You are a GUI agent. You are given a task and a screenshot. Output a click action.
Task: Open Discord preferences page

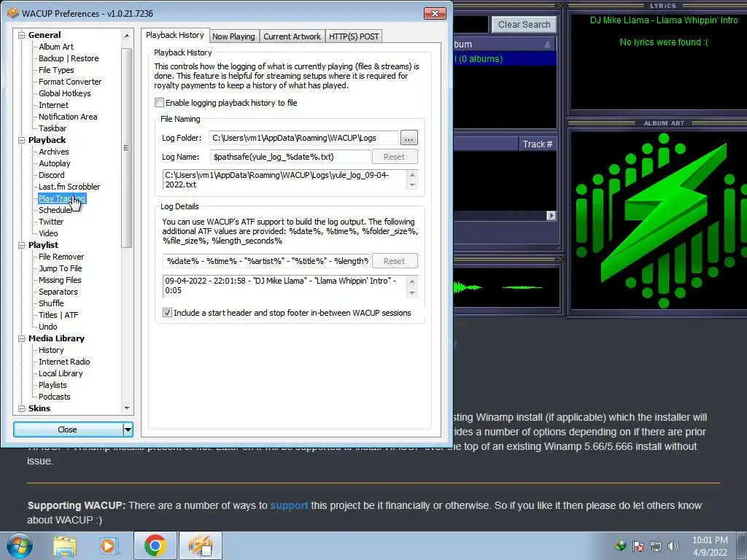click(52, 175)
